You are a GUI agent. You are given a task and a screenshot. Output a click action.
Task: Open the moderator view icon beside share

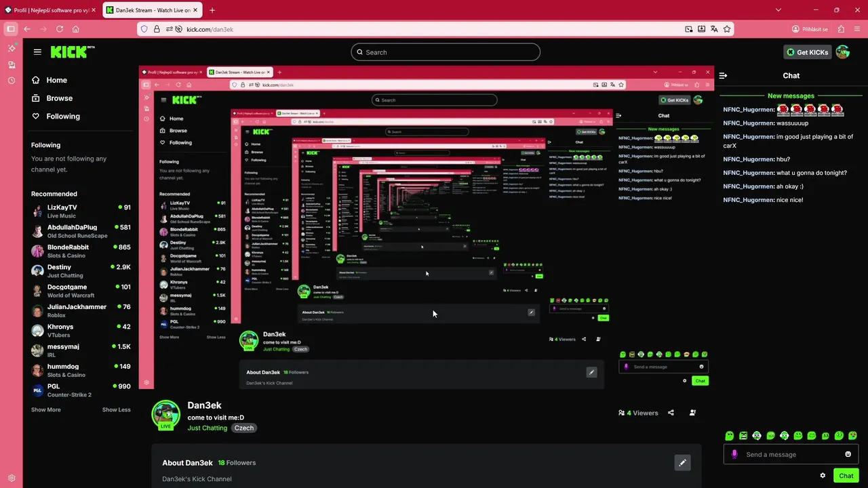[x=692, y=413]
